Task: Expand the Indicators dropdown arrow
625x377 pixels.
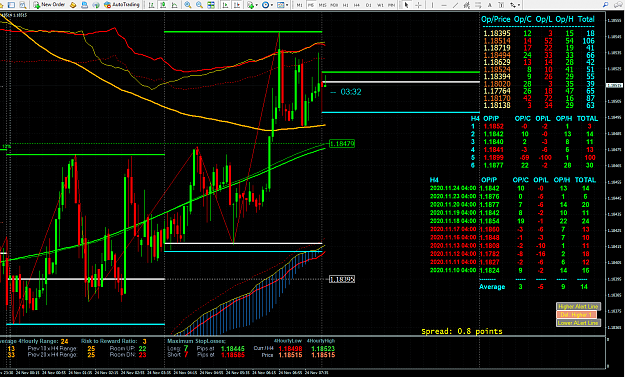Action: point(256,5)
